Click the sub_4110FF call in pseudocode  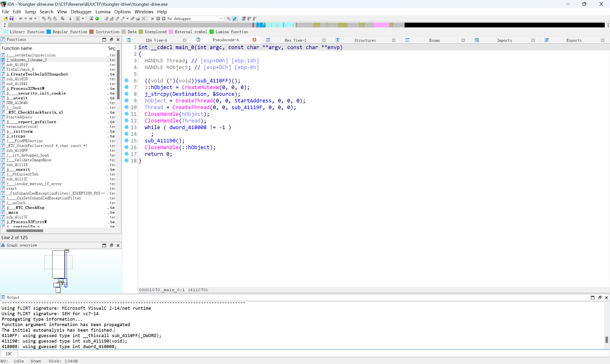click(213, 81)
